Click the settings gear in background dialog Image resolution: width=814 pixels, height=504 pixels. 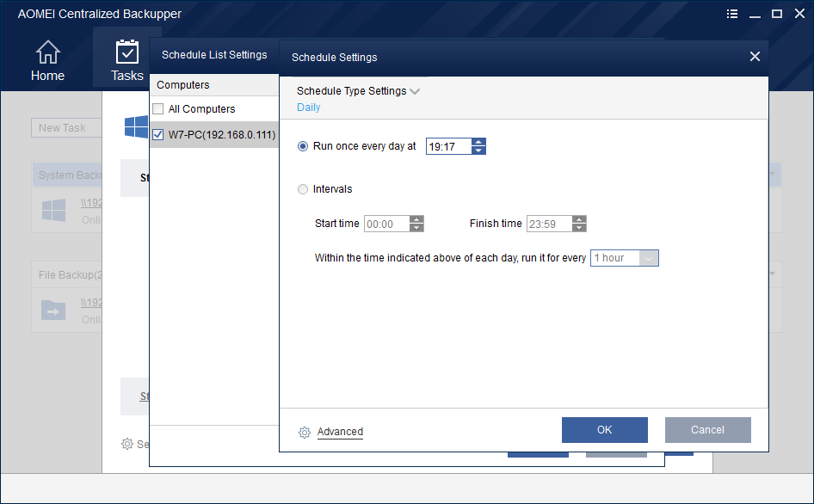[127, 444]
